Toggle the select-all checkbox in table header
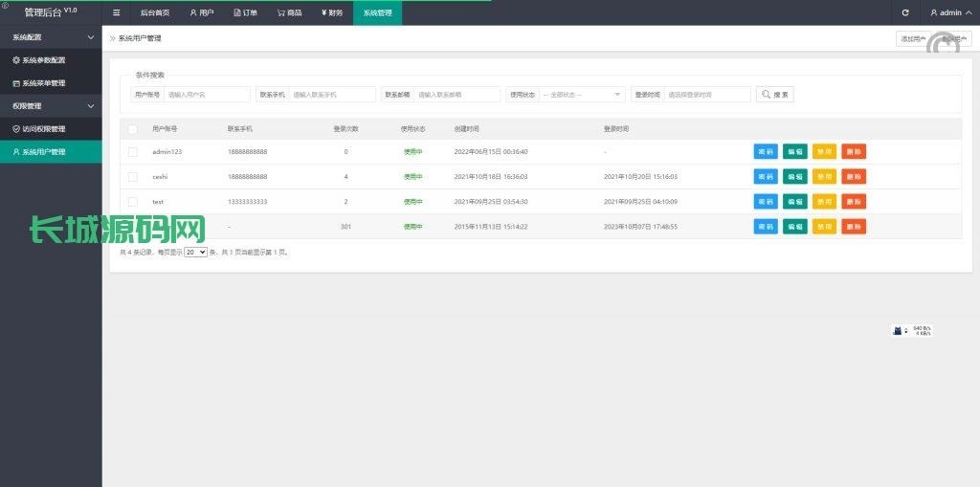 coord(133,129)
